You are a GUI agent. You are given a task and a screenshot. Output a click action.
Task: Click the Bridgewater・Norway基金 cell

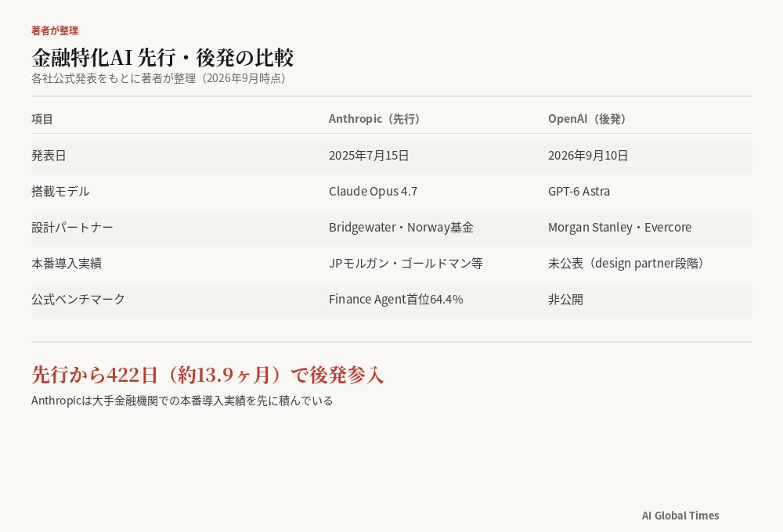401,227
